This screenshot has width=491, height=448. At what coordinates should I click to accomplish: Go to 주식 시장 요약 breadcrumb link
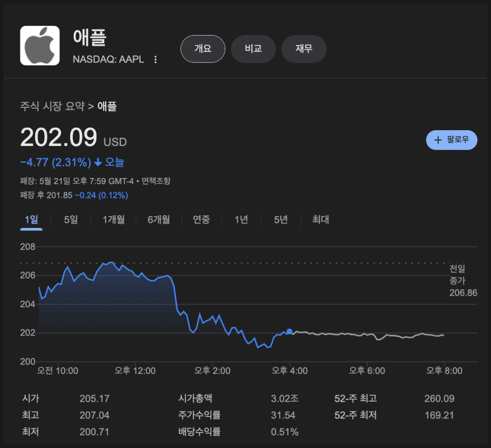coord(52,106)
